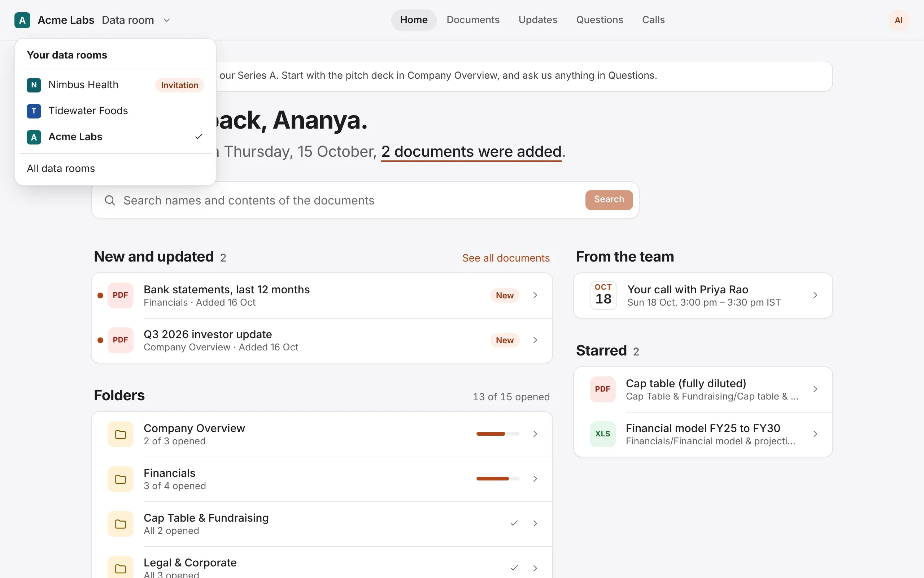This screenshot has height=578, width=924.
Task: Open the Updates tab
Action: pyautogui.click(x=537, y=20)
